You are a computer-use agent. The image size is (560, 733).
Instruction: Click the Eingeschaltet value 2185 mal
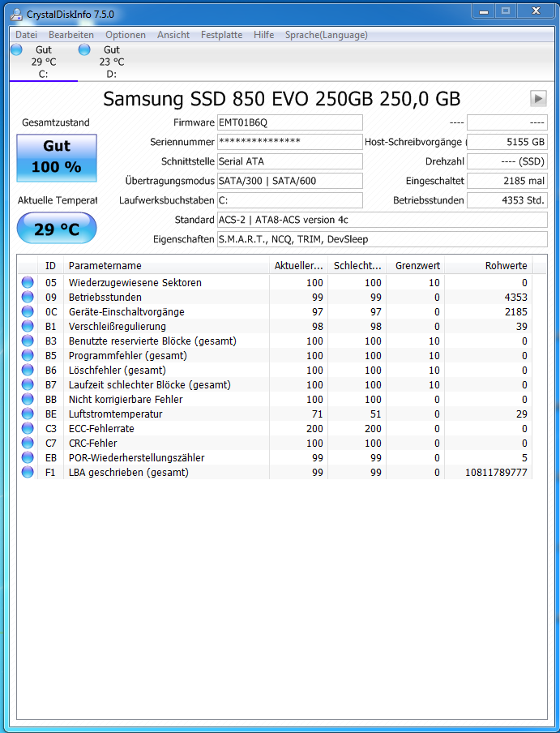[507, 181]
